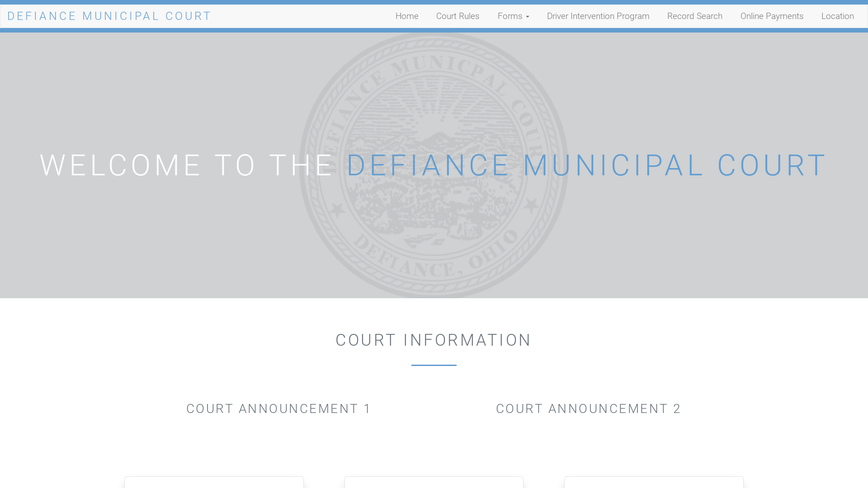Go to the Court Rules page
This screenshot has height=488, width=868.
[x=458, y=16]
